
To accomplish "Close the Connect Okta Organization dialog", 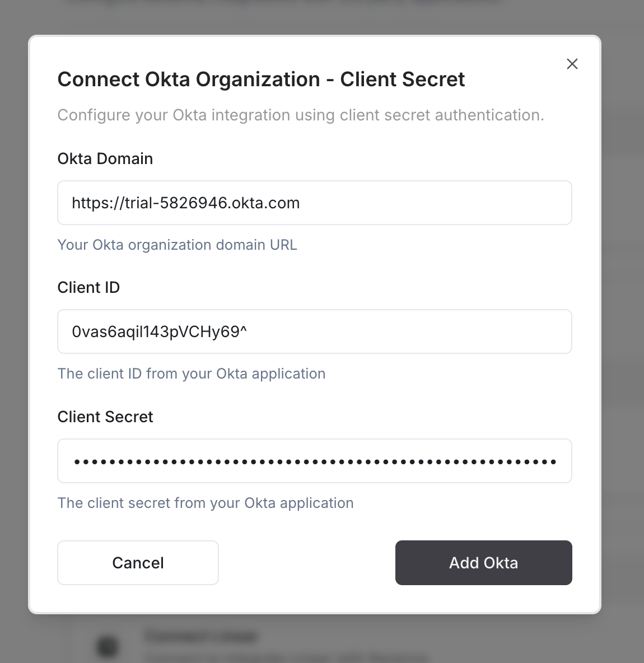I will 572,64.
